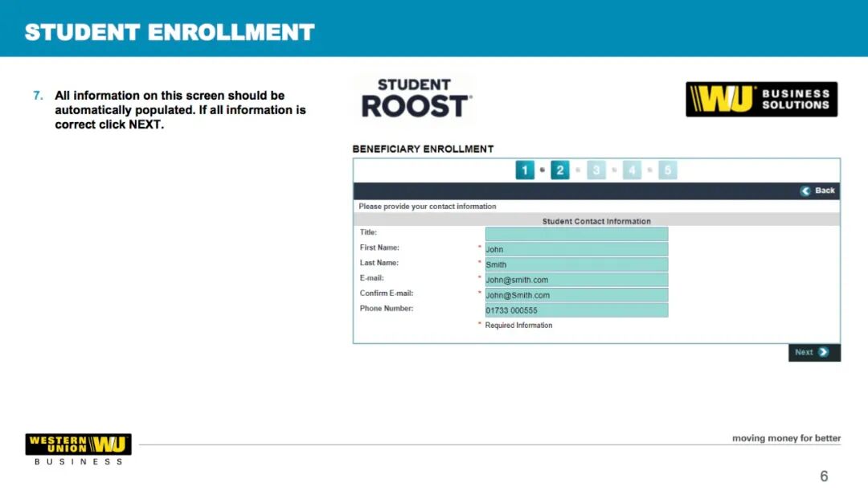Select step 3 in enrollment progress
868x488 pixels.
(x=596, y=170)
